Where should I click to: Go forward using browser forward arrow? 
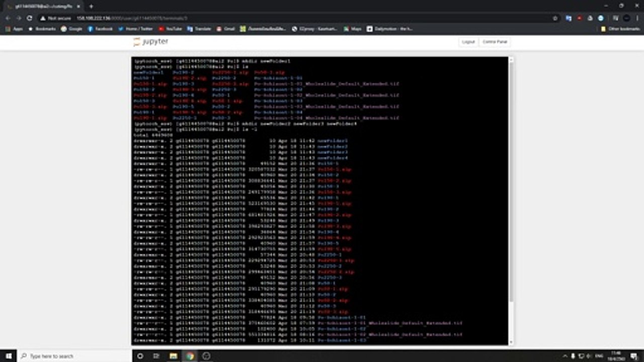[19, 18]
